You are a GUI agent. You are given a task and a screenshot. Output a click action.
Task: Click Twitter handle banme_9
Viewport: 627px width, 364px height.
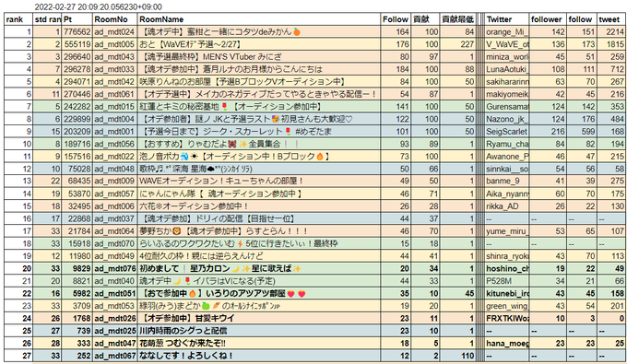(x=503, y=181)
